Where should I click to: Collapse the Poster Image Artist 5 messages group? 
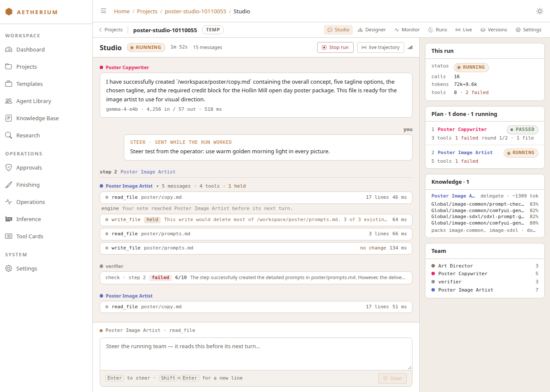click(173, 186)
